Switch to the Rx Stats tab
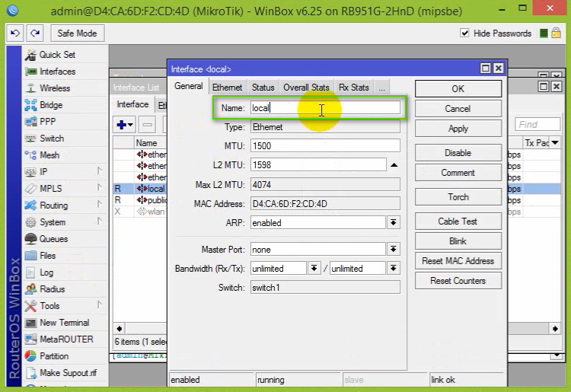The image size is (571, 392). pos(353,88)
